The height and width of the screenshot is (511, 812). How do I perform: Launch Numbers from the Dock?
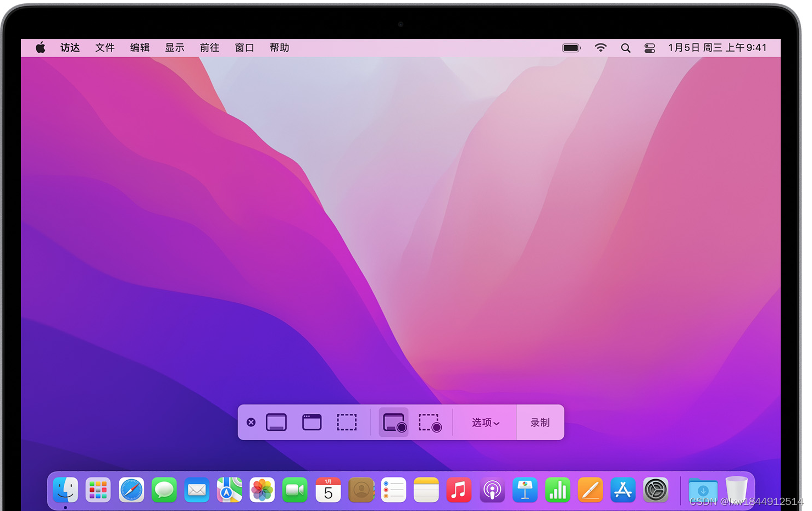[558, 490]
